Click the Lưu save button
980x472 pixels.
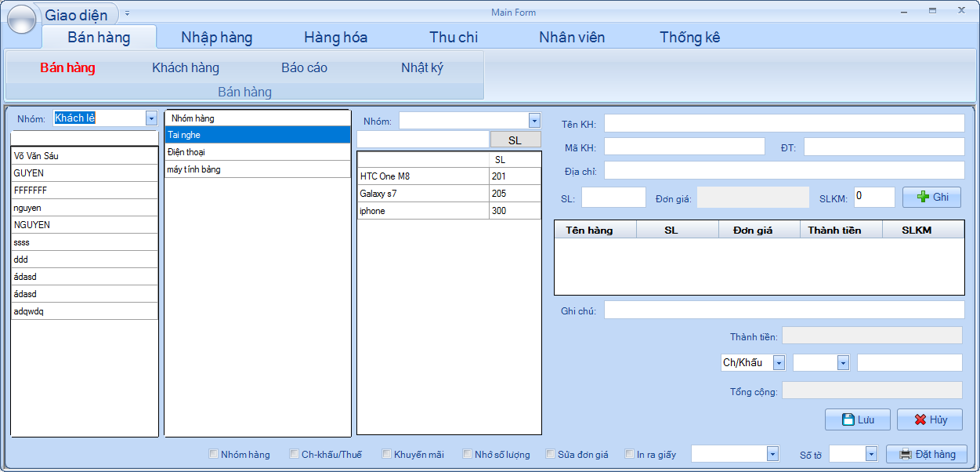tap(858, 419)
